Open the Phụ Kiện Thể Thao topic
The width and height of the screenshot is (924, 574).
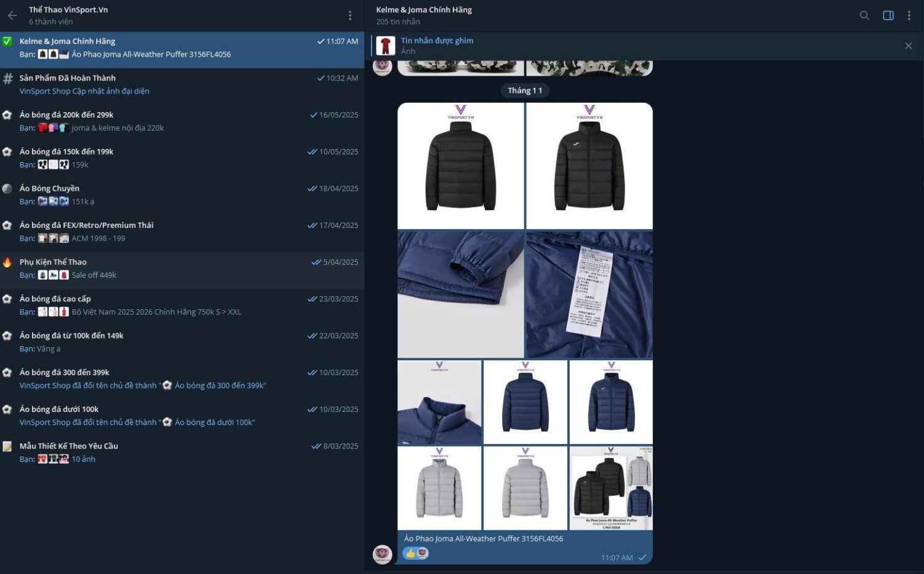point(182,269)
